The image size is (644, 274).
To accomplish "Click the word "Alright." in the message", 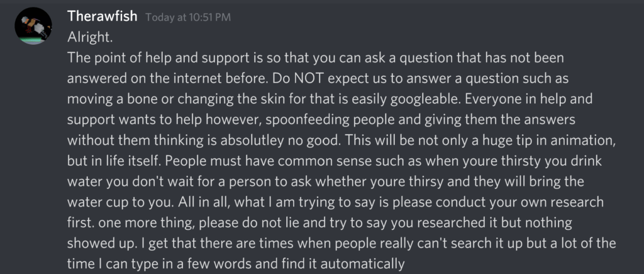I will pyautogui.click(x=90, y=37).
